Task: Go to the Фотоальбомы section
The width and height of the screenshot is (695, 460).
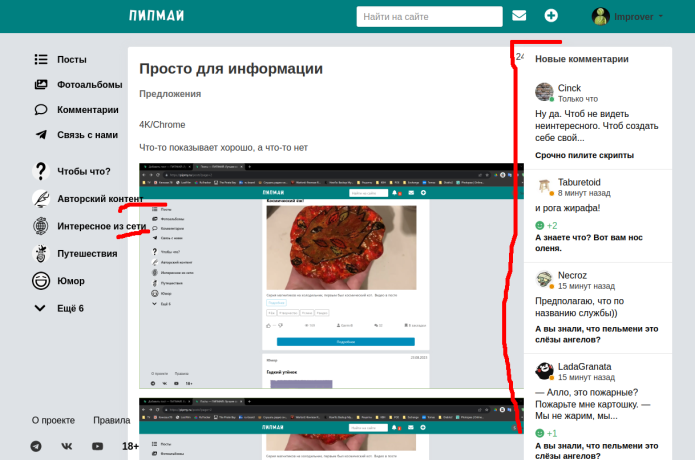Action: coord(90,85)
